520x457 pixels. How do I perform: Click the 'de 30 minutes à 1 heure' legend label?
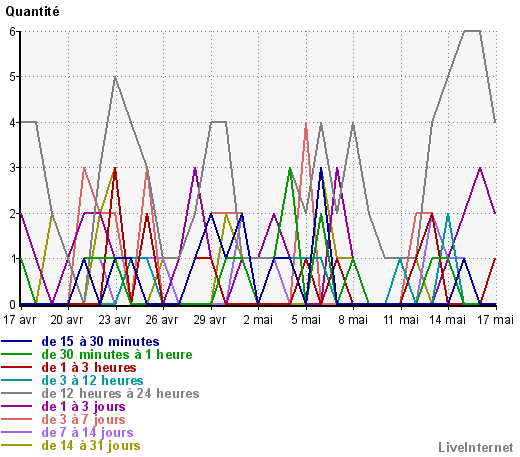117,355
